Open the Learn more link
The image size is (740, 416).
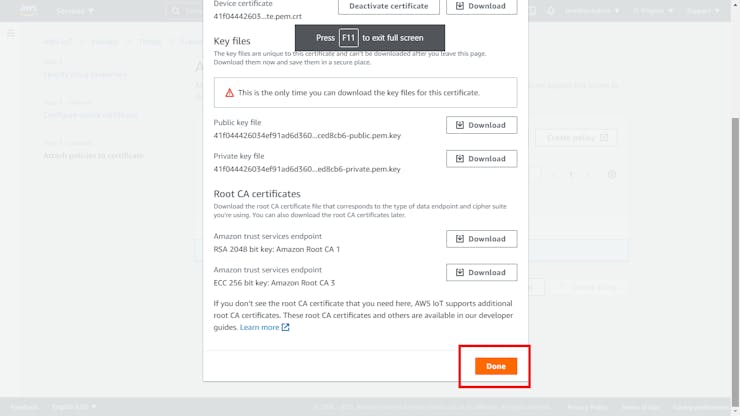pyautogui.click(x=264, y=327)
